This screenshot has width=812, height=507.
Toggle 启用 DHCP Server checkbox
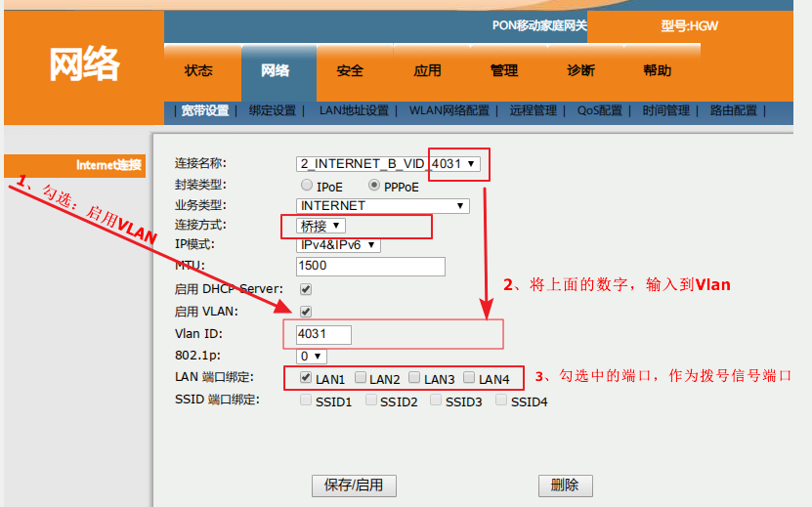[306, 289]
